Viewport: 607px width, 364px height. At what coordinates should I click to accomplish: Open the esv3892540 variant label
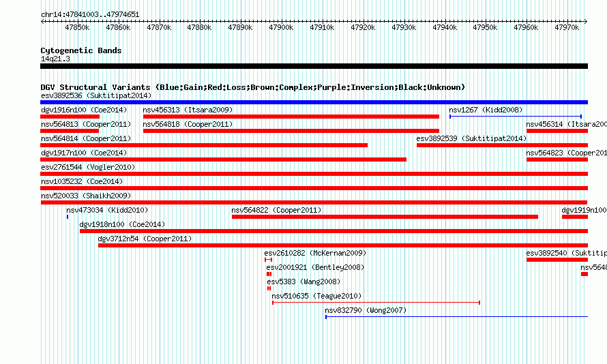(x=566, y=253)
